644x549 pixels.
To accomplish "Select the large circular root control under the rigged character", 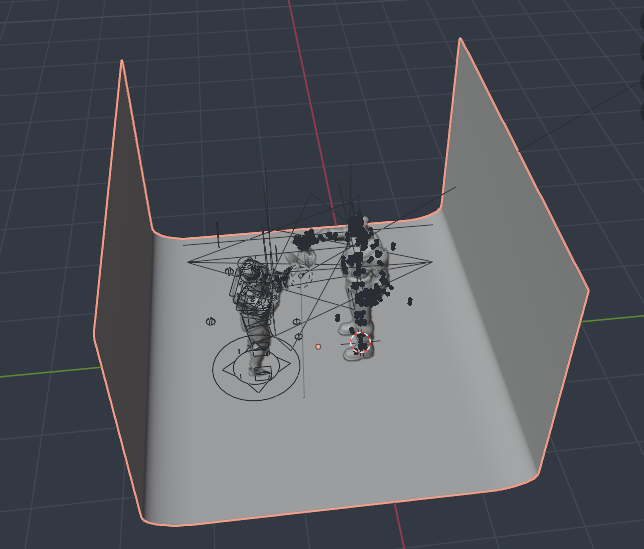I will click(x=256, y=368).
